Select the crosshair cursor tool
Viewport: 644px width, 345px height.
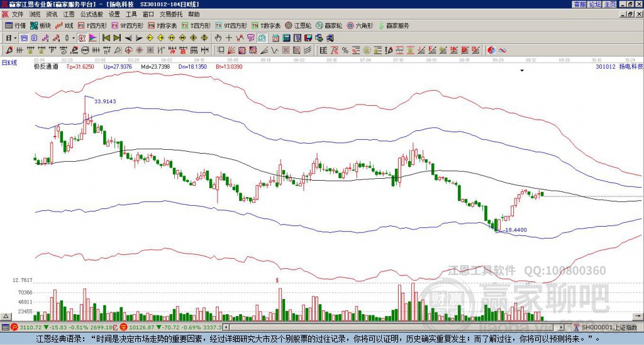pos(229,38)
